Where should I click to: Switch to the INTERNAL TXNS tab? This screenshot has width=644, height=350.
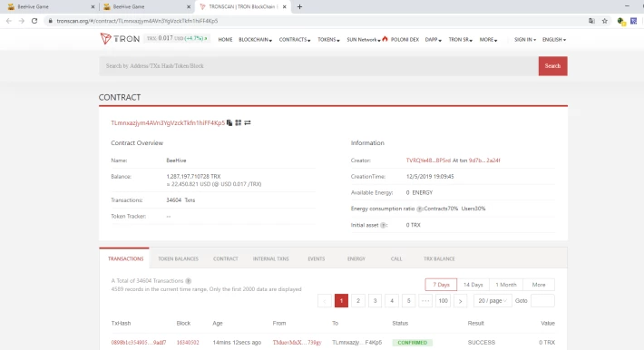(x=270, y=258)
